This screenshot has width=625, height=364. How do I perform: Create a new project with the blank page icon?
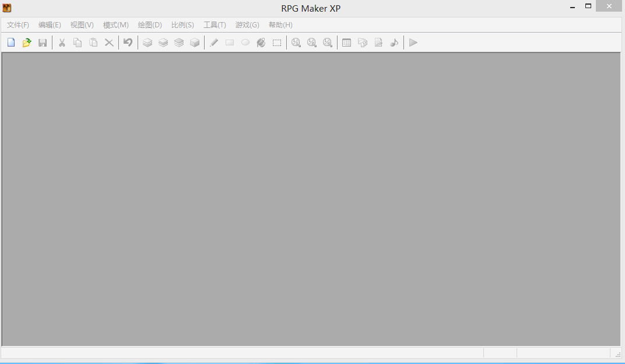click(11, 43)
